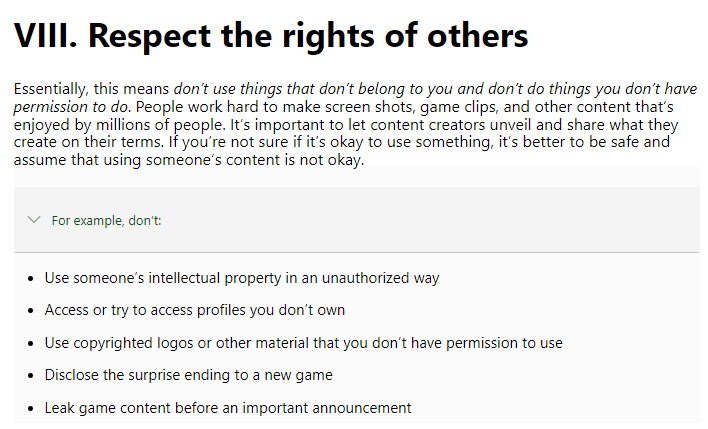Select "Leak game content before an important announcement"
Screen dimensions: 708x429
pyautogui.click(x=228, y=408)
